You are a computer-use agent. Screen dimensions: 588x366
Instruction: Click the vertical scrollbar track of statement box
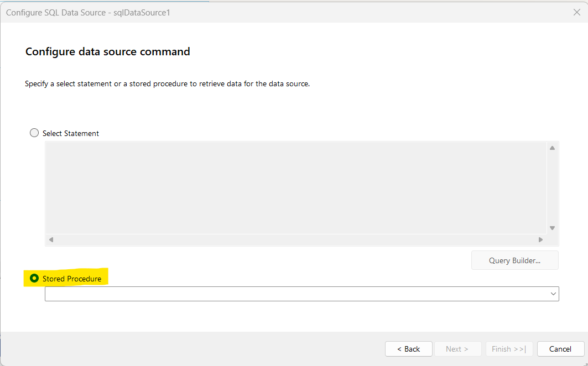552,188
